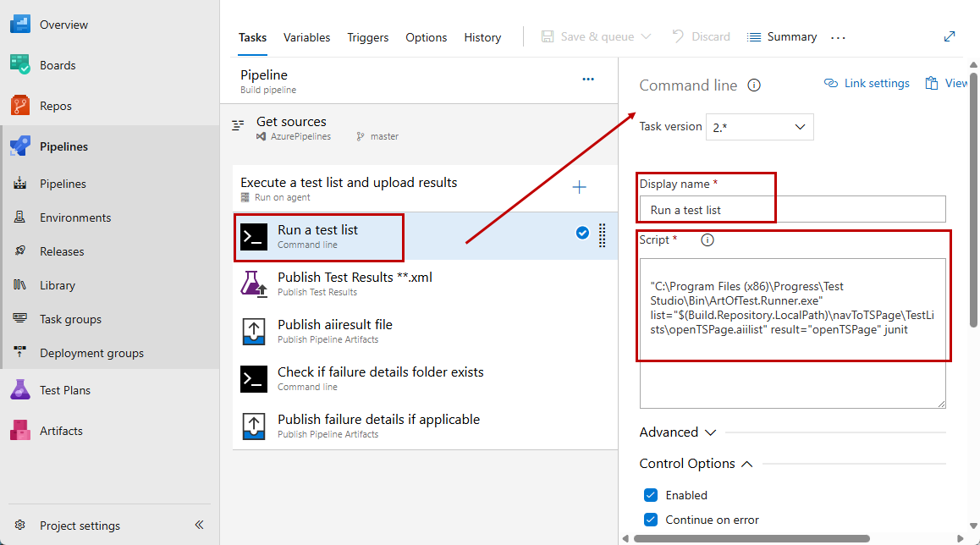Switch to the Options tab
The height and width of the screenshot is (545, 980).
click(427, 37)
